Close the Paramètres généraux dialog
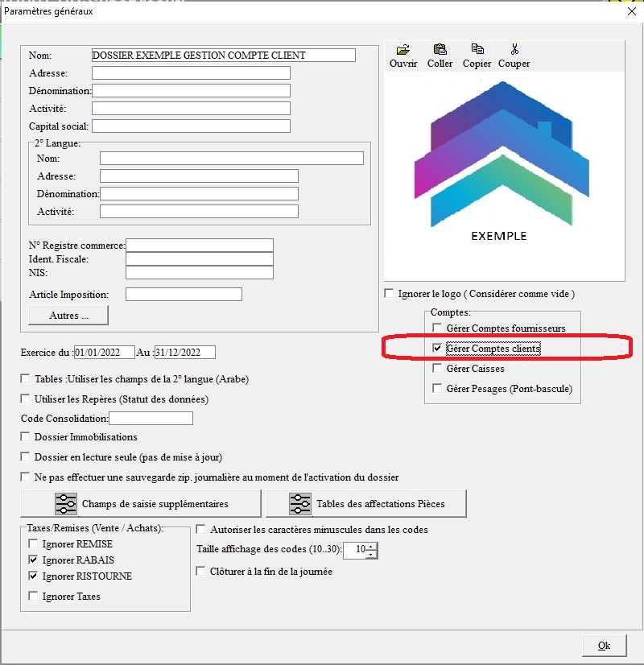The image size is (644, 665). (x=632, y=11)
